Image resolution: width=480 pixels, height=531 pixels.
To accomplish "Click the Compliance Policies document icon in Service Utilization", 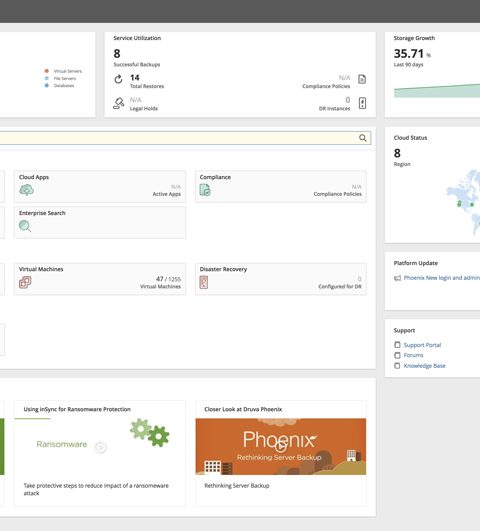I will pos(362,79).
